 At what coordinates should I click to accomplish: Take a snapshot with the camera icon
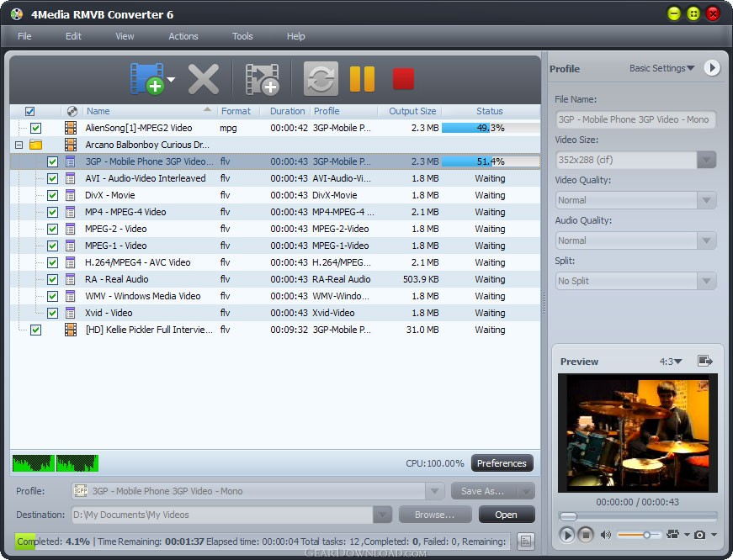pos(700,535)
